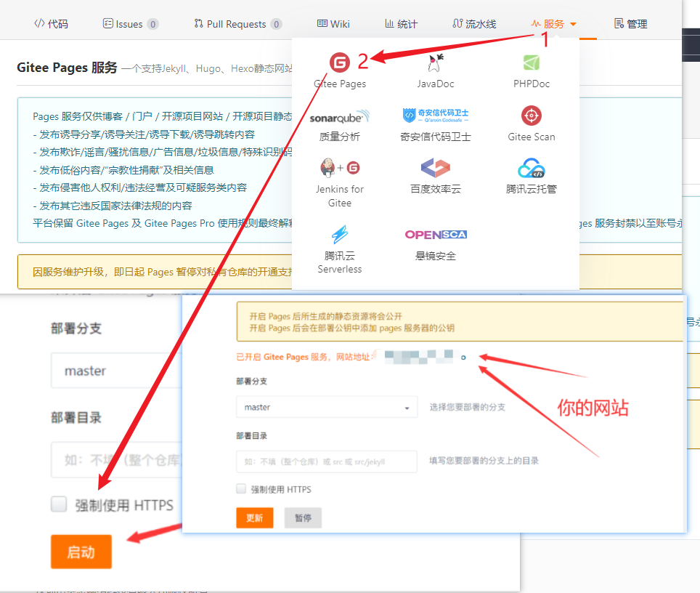The image size is (700, 593).
Task: Switch to the 代码 tab
Action: click(52, 24)
